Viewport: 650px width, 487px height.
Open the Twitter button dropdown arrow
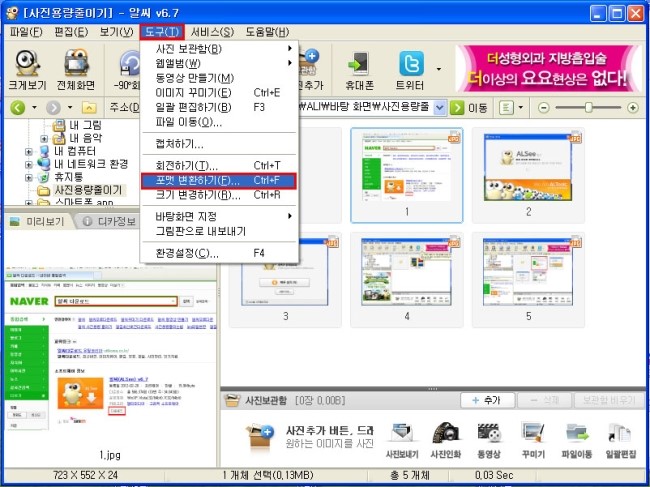(438, 68)
